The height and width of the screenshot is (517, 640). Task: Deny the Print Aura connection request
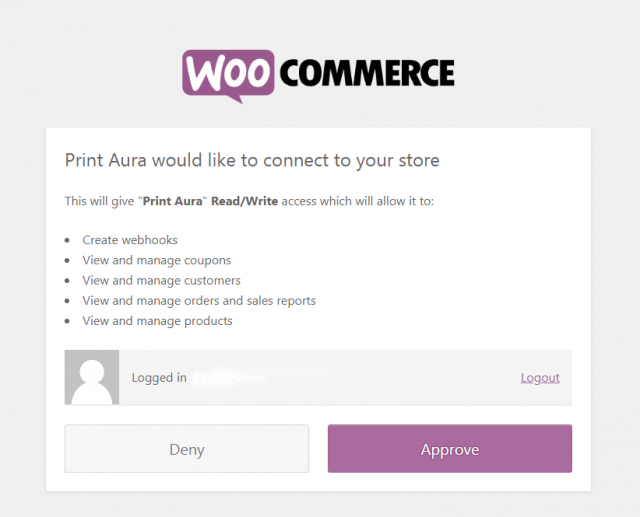(x=187, y=448)
